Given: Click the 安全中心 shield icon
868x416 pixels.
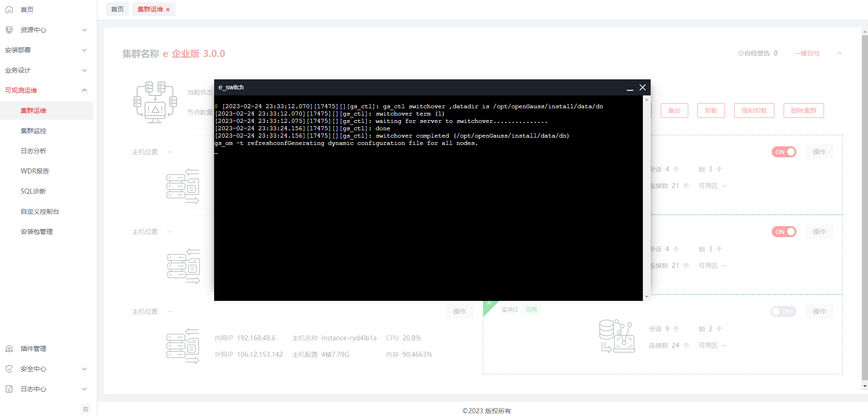Looking at the screenshot, I should [9, 369].
